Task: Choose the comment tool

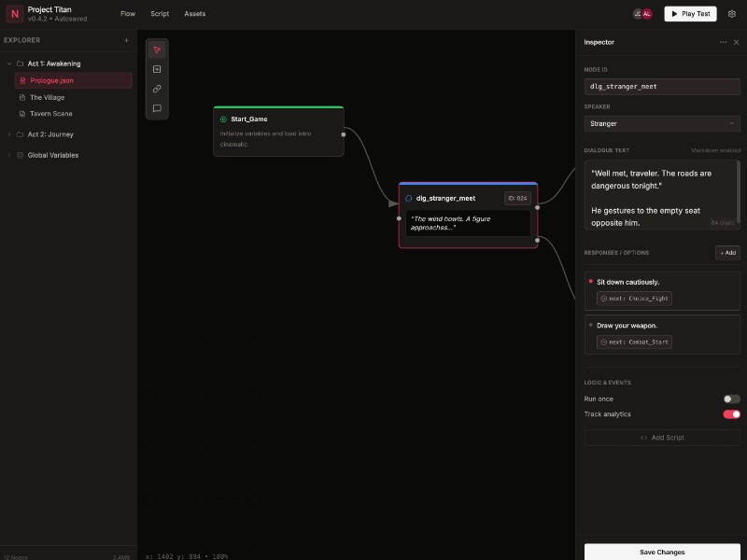Action: (x=157, y=108)
